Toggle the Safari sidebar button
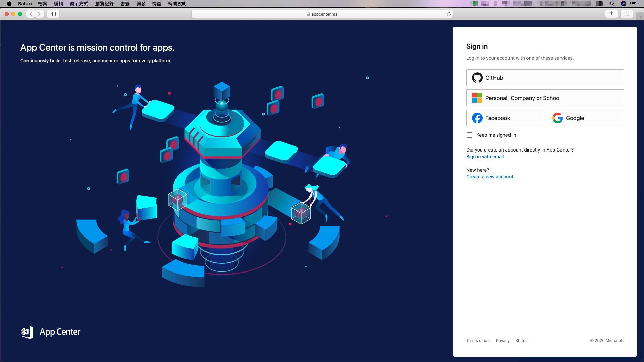Image resolution: width=644 pixels, height=362 pixels. (53, 14)
